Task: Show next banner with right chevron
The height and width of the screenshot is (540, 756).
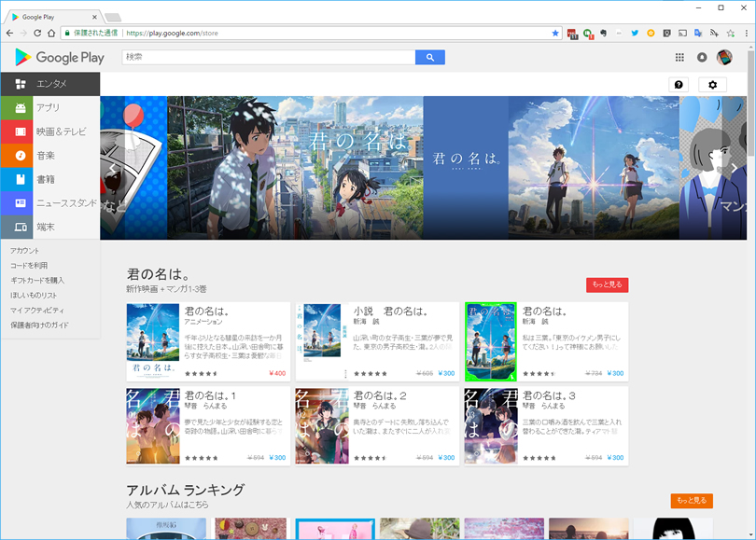Action: tap(734, 168)
